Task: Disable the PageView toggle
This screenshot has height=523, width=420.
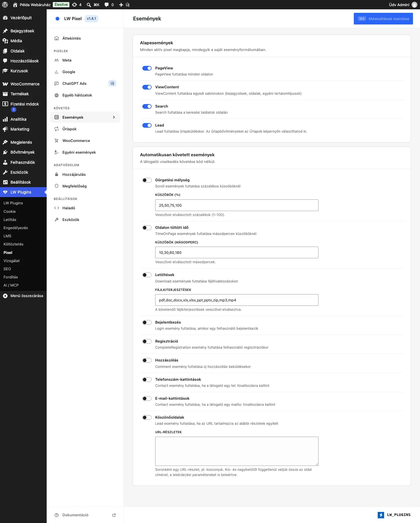Action: coord(147,68)
